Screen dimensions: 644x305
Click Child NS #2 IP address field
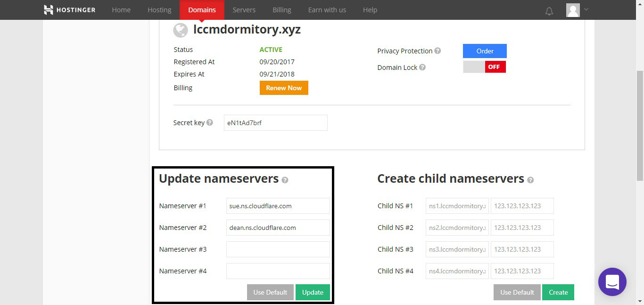522,228
